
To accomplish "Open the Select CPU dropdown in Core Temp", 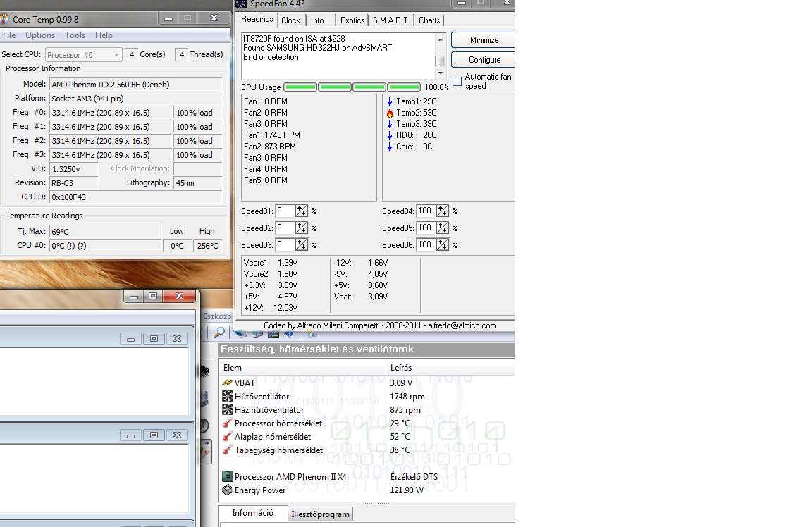I will pyautogui.click(x=84, y=55).
